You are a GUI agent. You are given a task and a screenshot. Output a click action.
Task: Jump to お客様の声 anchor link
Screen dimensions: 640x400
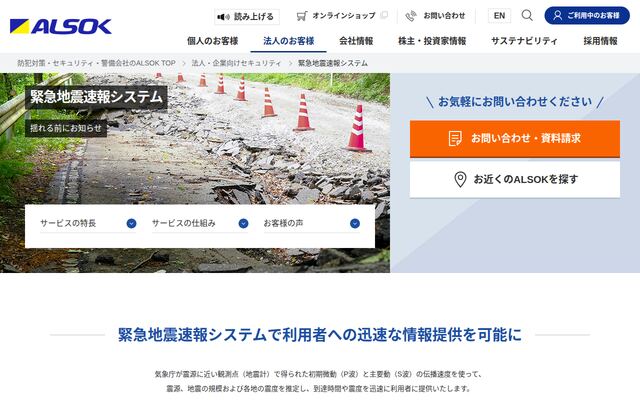pos(311,224)
